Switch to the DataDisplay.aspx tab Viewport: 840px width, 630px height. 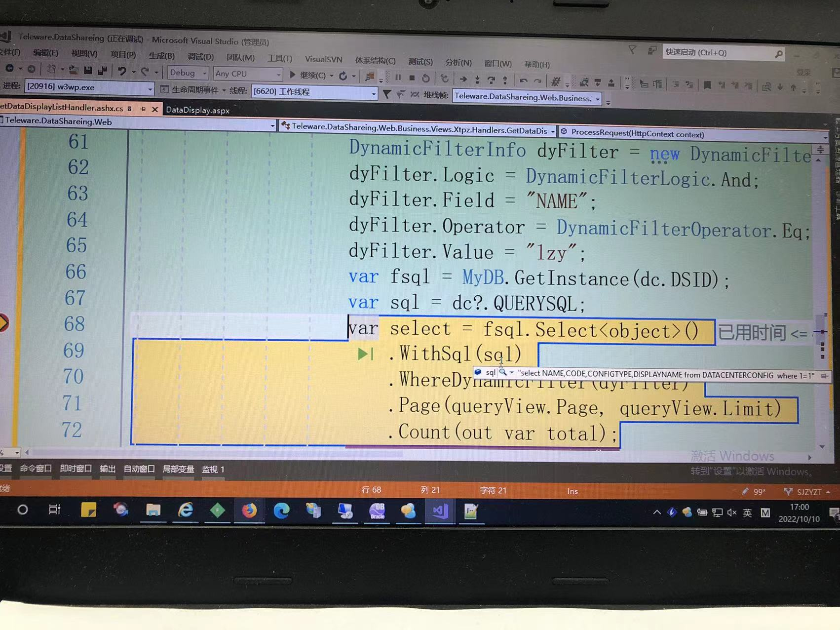(x=197, y=110)
